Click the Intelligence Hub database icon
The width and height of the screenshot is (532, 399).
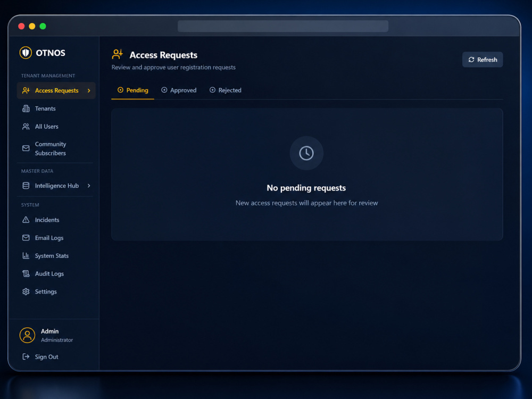coord(26,186)
